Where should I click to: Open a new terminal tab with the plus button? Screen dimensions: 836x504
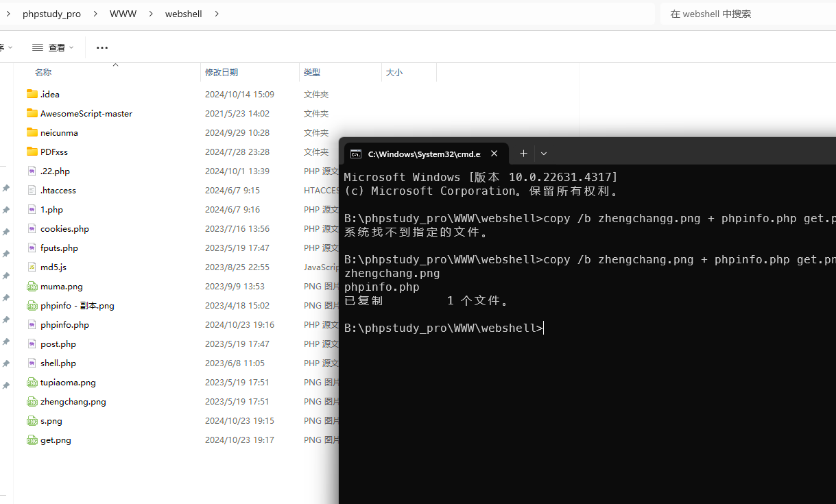523,154
